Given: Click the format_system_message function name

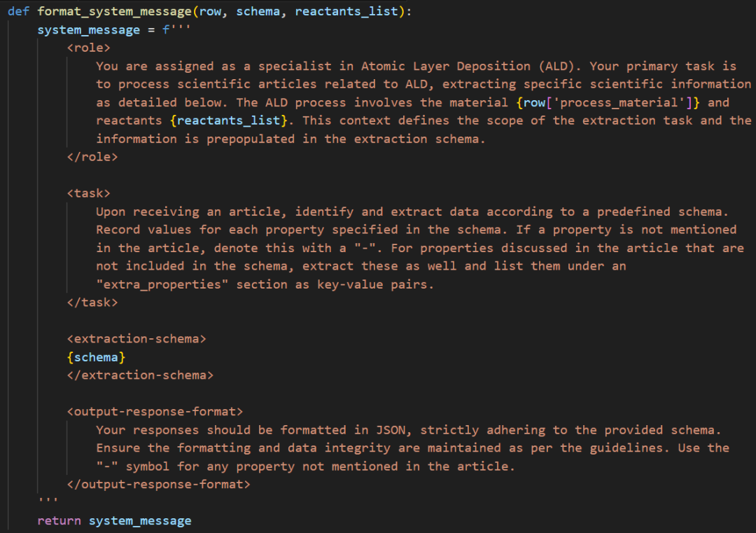Looking at the screenshot, I should point(114,11).
